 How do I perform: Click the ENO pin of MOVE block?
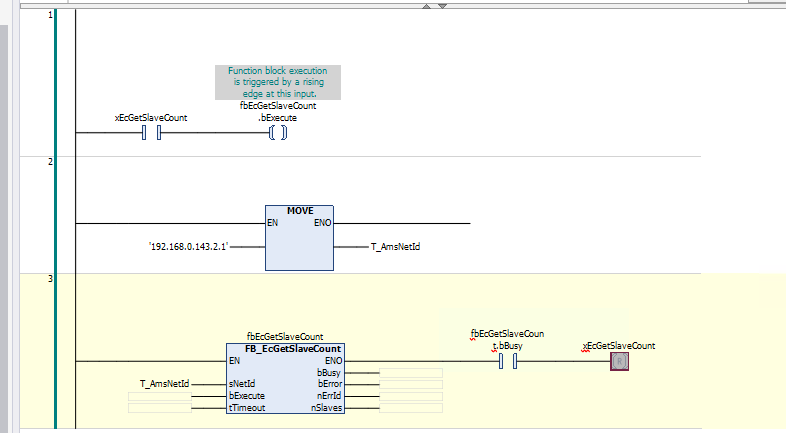pyautogui.click(x=322, y=223)
